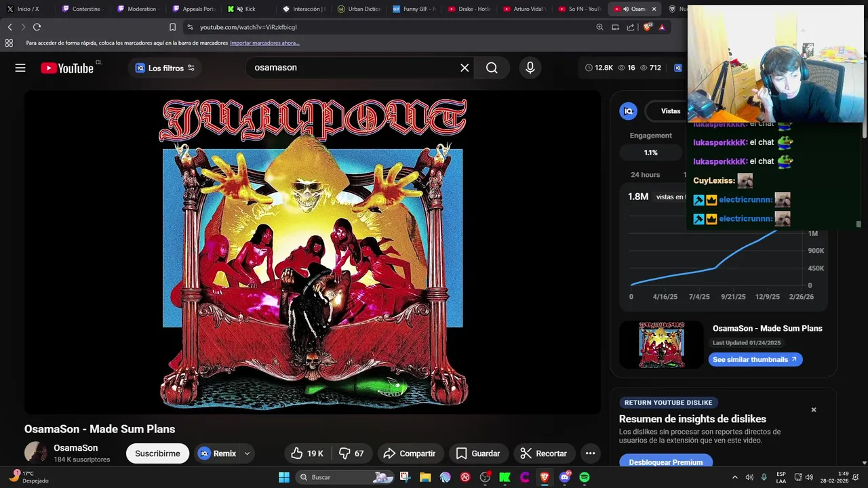
Task: Switch to the Kick browser tab
Action: coord(250,9)
